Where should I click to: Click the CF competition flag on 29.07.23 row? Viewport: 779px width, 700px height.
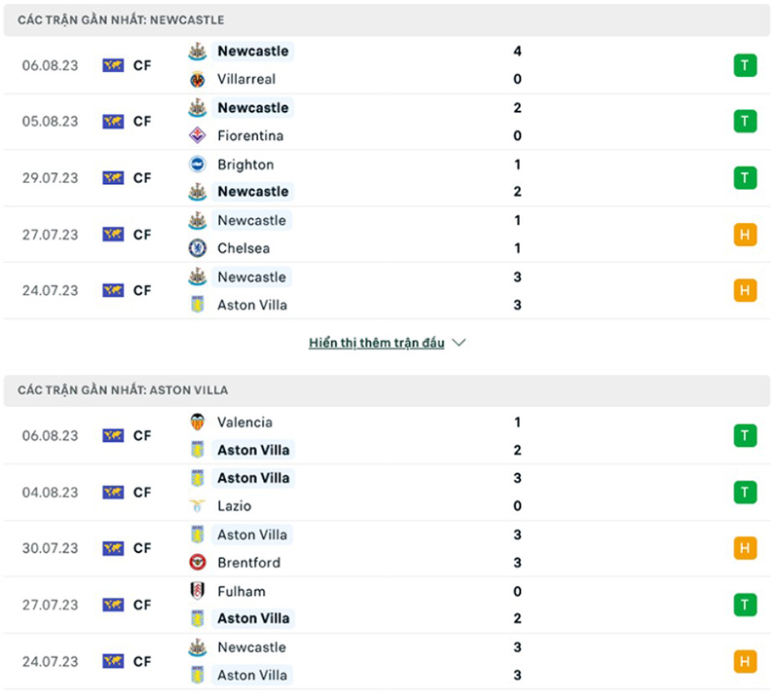click(113, 178)
